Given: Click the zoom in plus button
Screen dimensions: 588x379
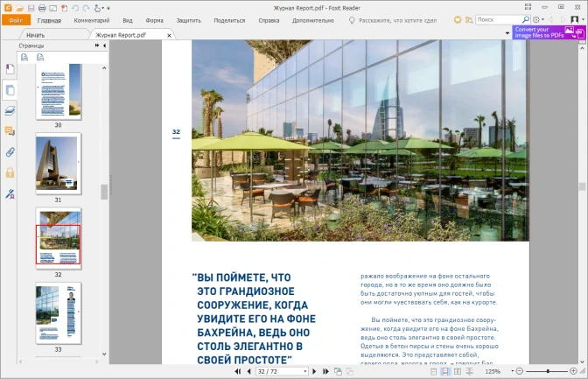Looking at the screenshot, I should (573, 371).
